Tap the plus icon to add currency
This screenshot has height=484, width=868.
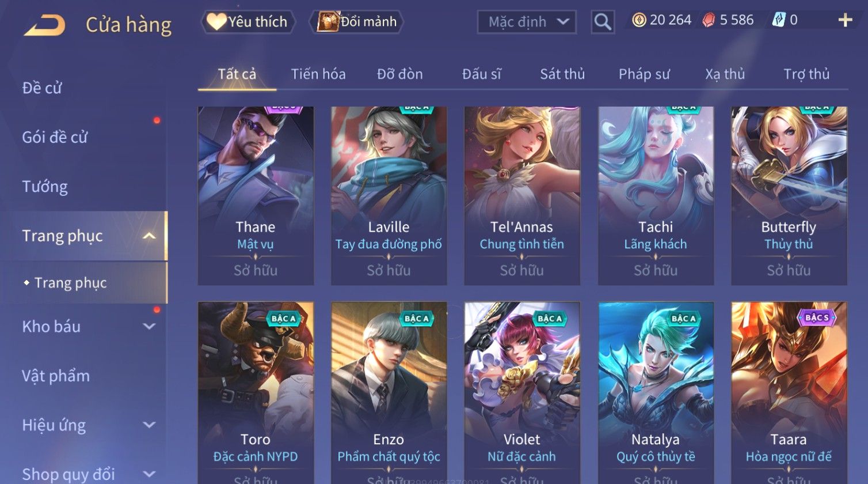coord(845,20)
